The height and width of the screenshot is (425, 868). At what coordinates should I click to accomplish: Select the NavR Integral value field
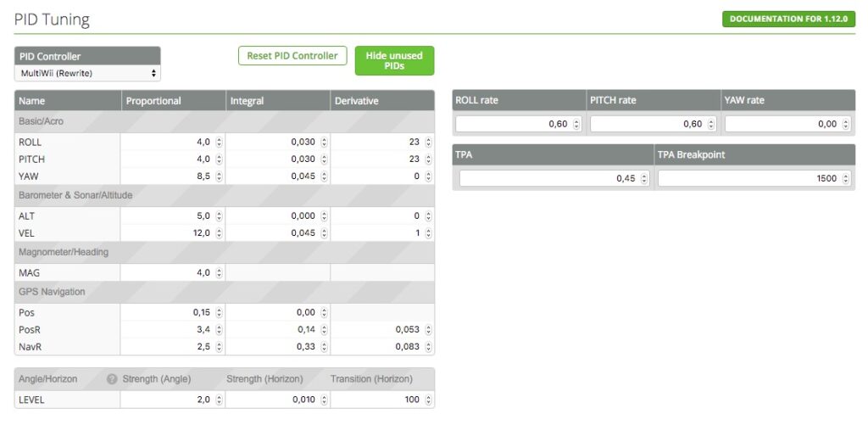[277, 346]
